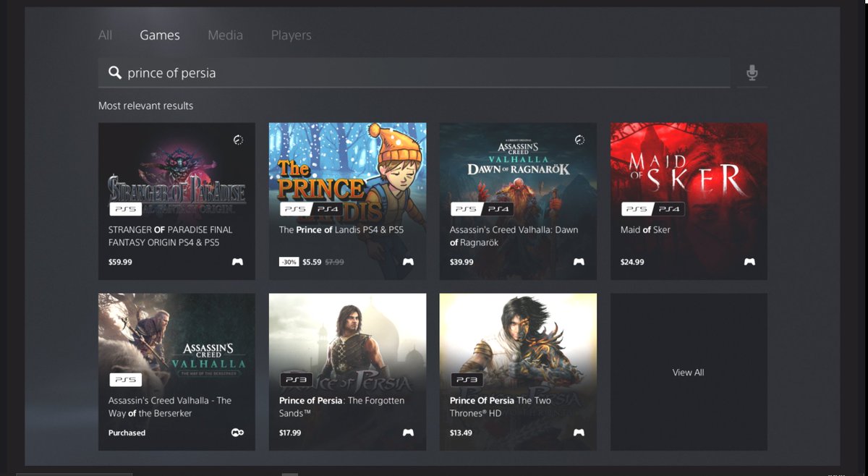This screenshot has height=476, width=868.
Task: Click title 'Assassin's Creed Valhalla - The Way of the Berserker'
Action: (x=170, y=407)
